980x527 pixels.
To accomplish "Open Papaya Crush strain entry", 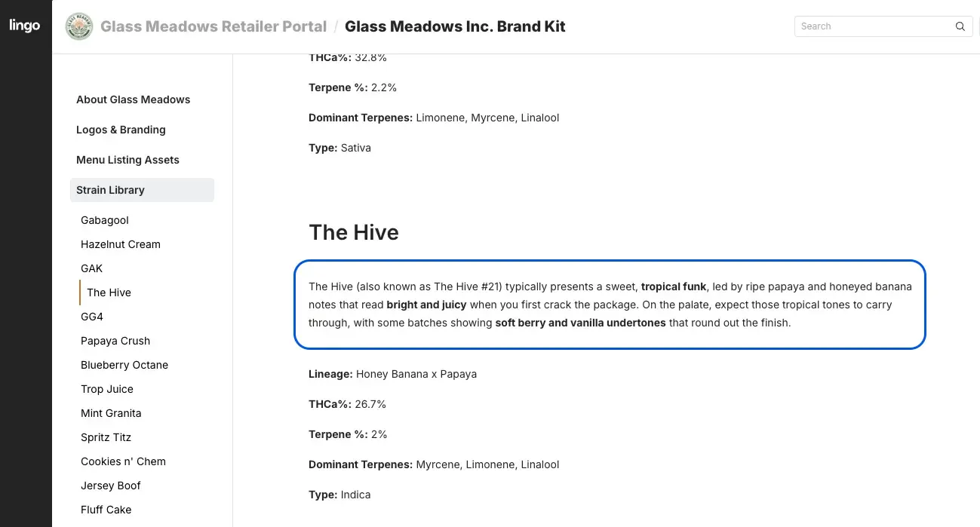I will pyautogui.click(x=115, y=341).
